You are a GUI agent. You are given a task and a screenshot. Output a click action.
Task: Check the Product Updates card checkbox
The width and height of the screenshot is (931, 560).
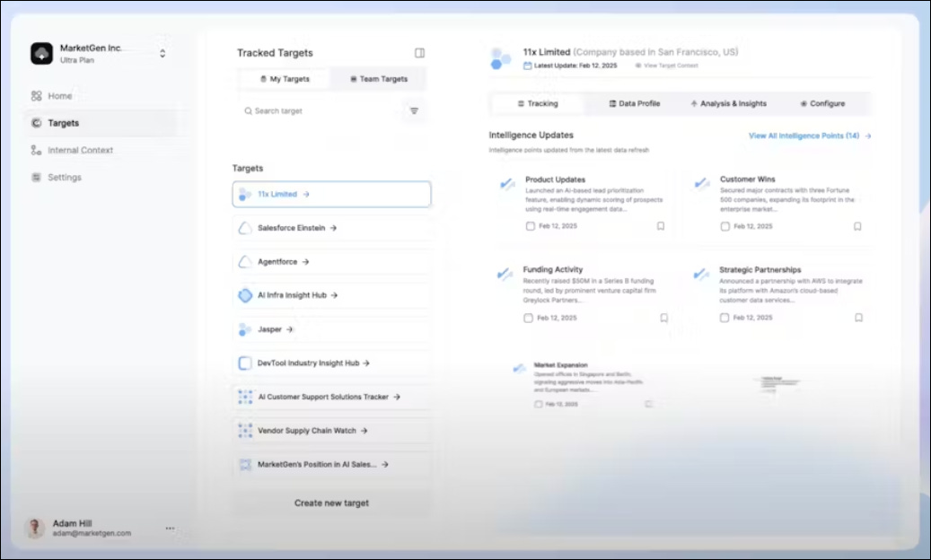531,226
